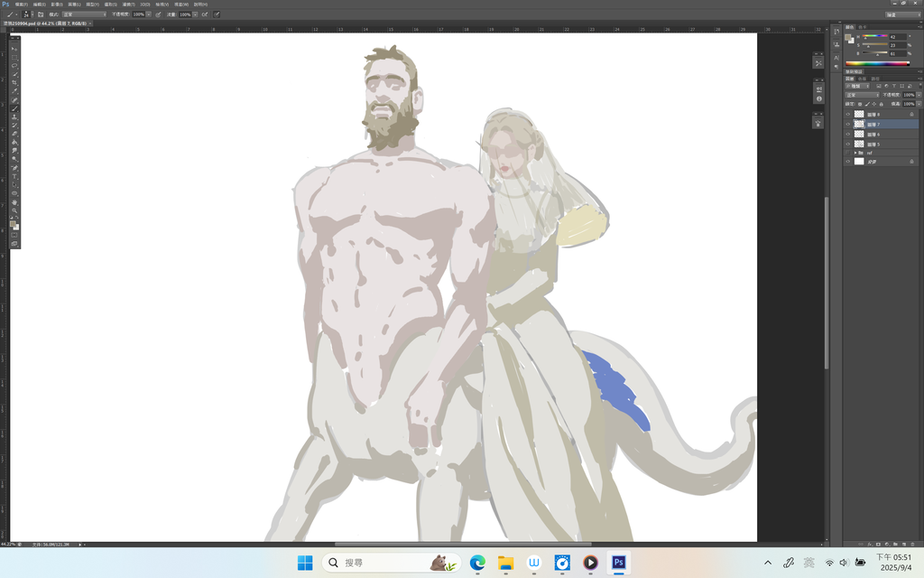Open the Info panel icon in the dock
This screenshot has height=578, width=924.
pyautogui.click(x=819, y=98)
